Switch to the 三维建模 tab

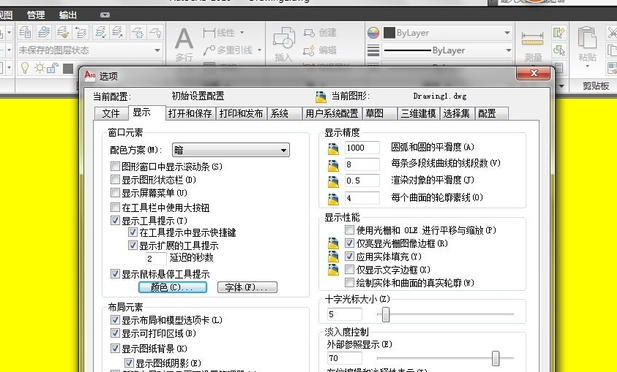click(x=418, y=113)
